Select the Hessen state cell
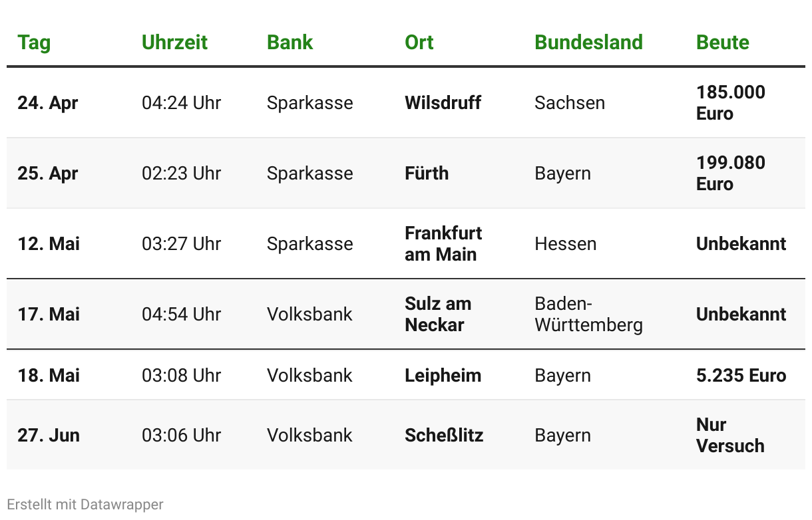 pyautogui.click(x=565, y=244)
